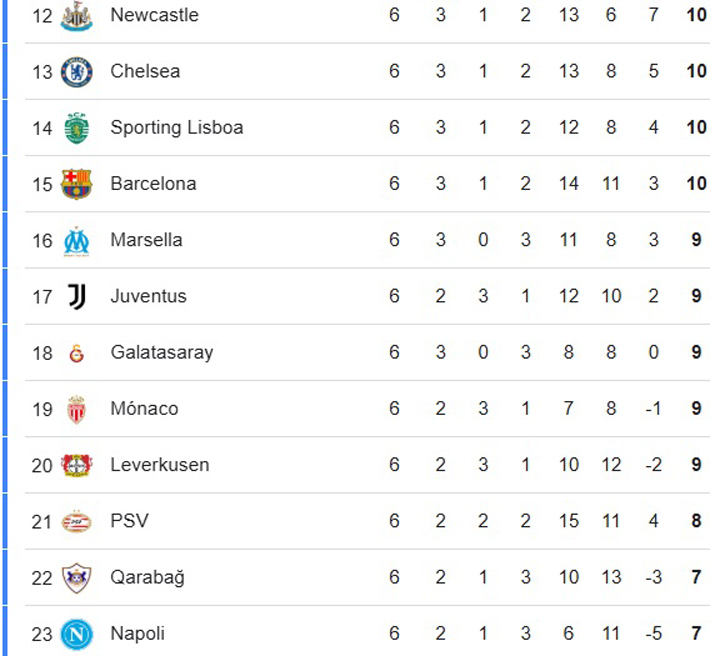Open the Newcastle team link
The width and height of the screenshot is (710, 656).
click(154, 15)
